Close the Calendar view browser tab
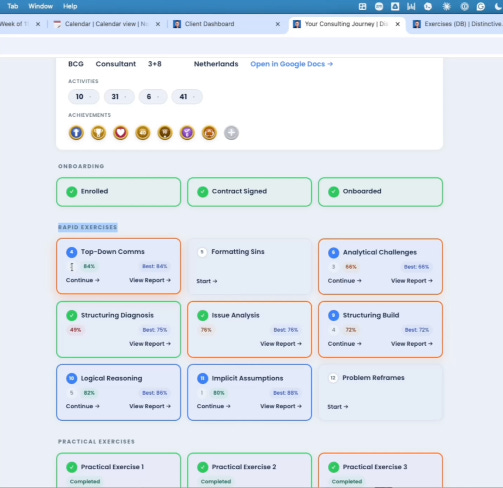The width and height of the screenshot is (503, 488). coord(158,24)
